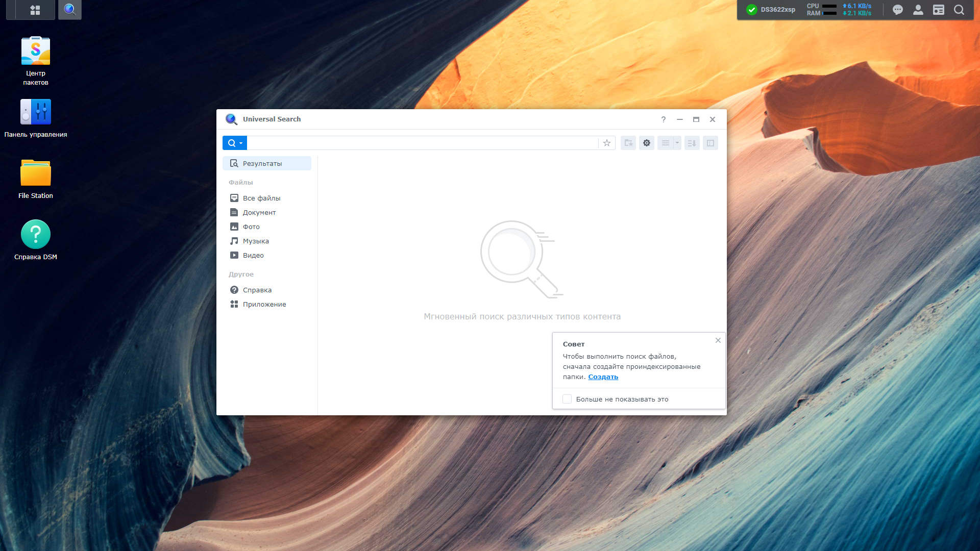Focus the search query input field
Image resolution: width=980 pixels, height=551 pixels.
422,143
